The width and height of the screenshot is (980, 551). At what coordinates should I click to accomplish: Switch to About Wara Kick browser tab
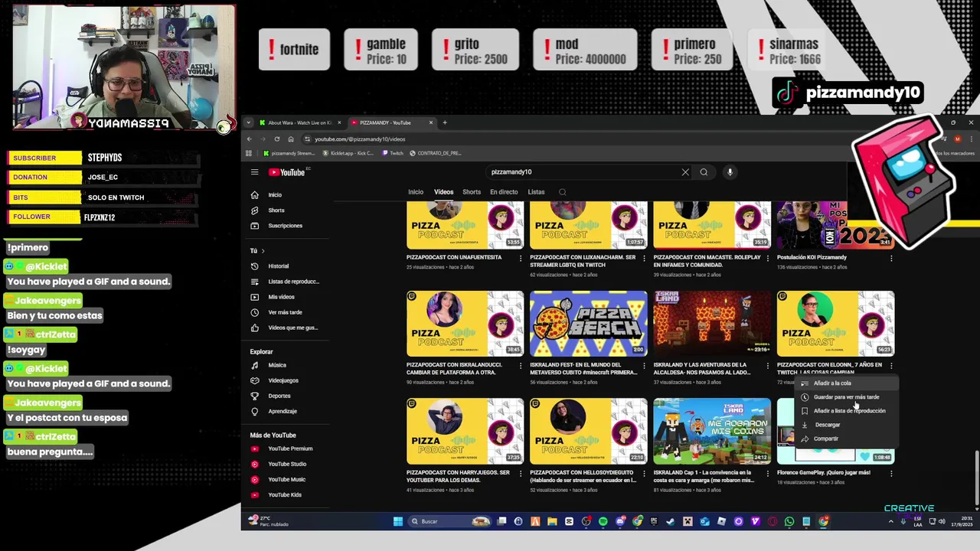(299, 122)
